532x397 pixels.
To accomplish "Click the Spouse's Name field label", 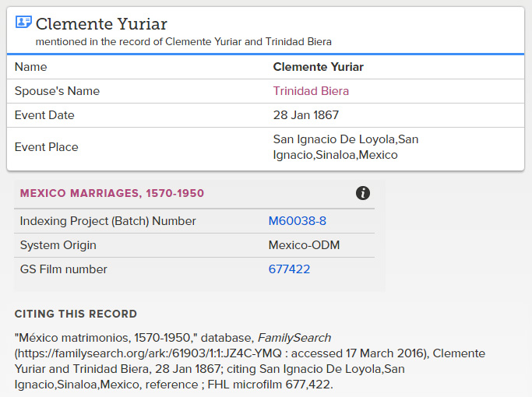I will pos(57,91).
